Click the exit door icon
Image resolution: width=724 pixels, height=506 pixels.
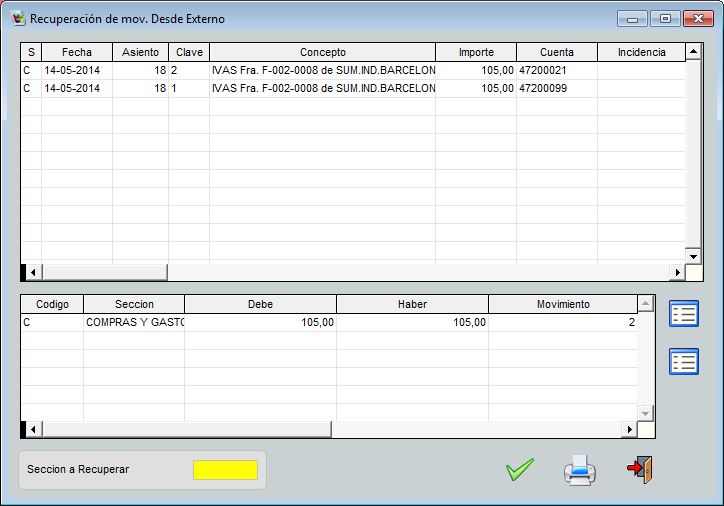[639, 470]
